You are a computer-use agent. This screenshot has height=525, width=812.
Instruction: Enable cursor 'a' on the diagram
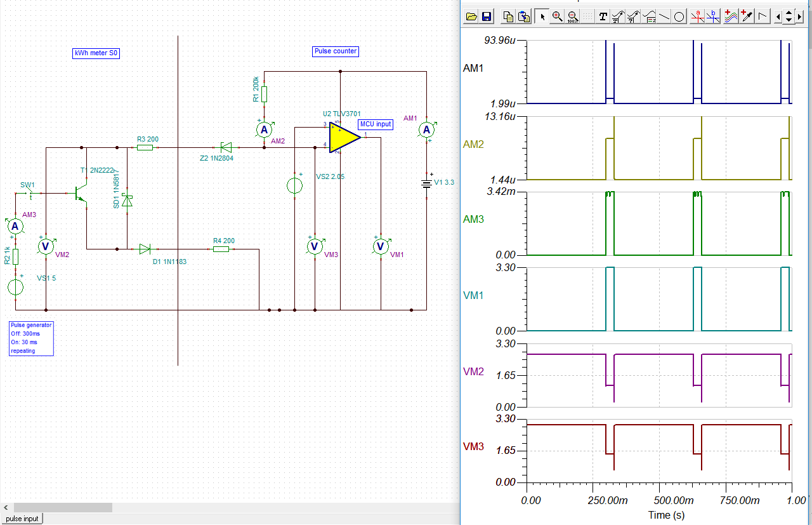pyautogui.click(x=698, y=17)
